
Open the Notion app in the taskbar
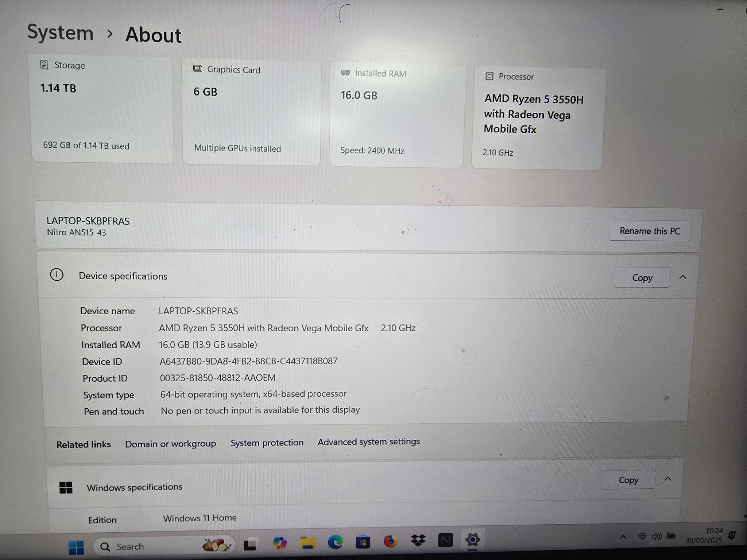click(x=445, y=540)
